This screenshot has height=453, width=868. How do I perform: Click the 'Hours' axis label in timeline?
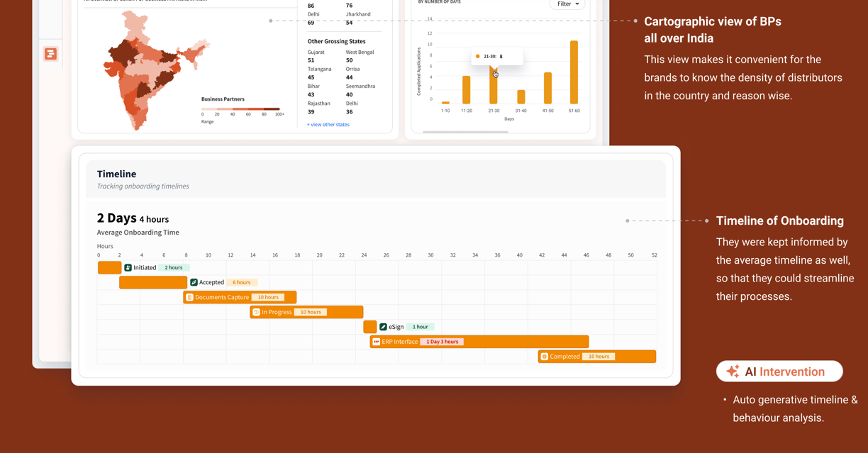pos(105,246)
